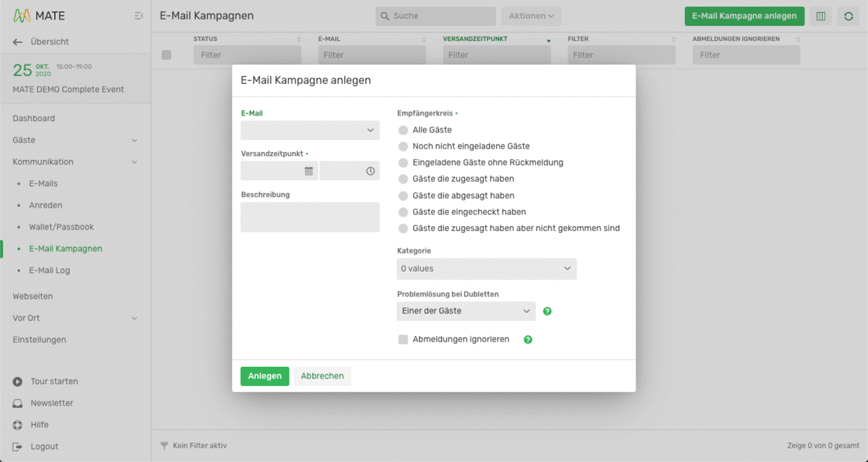The image size is (868, 462).
Task: Click the Newsletter inbox icon
Action: 18,404
